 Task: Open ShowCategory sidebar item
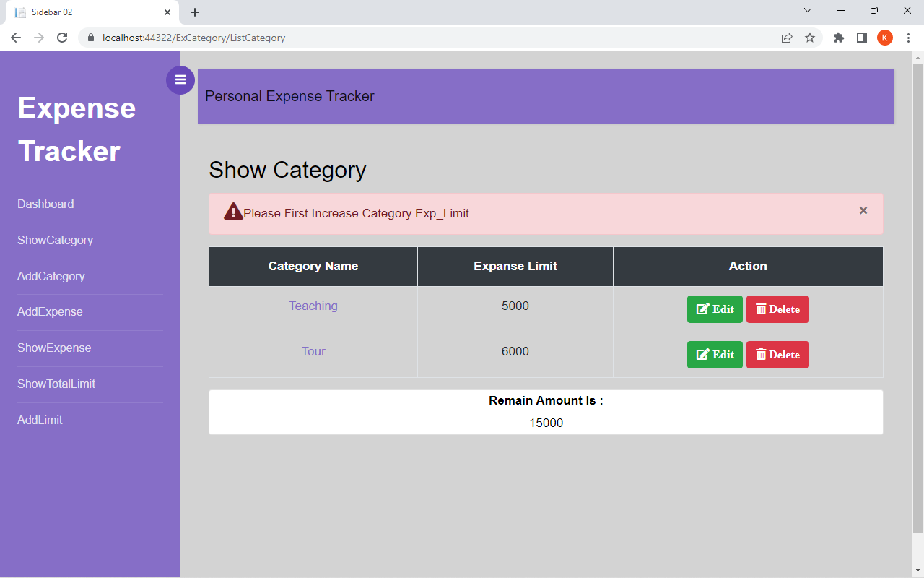(x=55, y=240)
